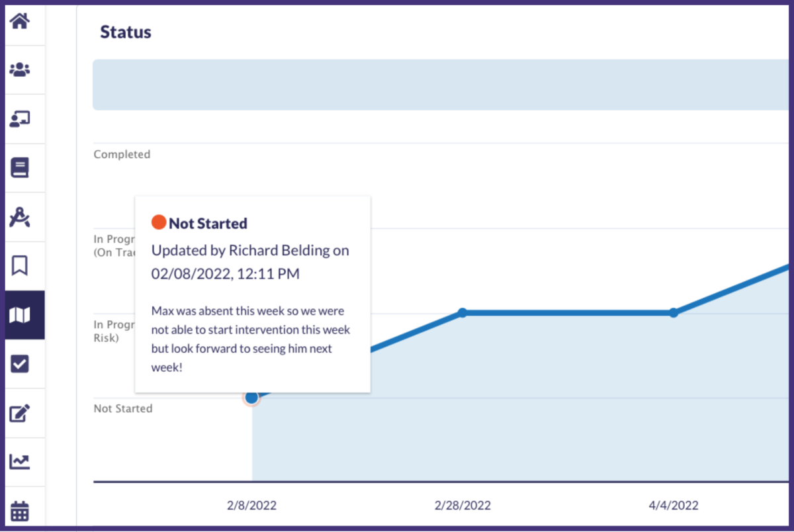Open the bookmark sidebar icon
This screenshot has height=532, width=794.
coord(20,265)
